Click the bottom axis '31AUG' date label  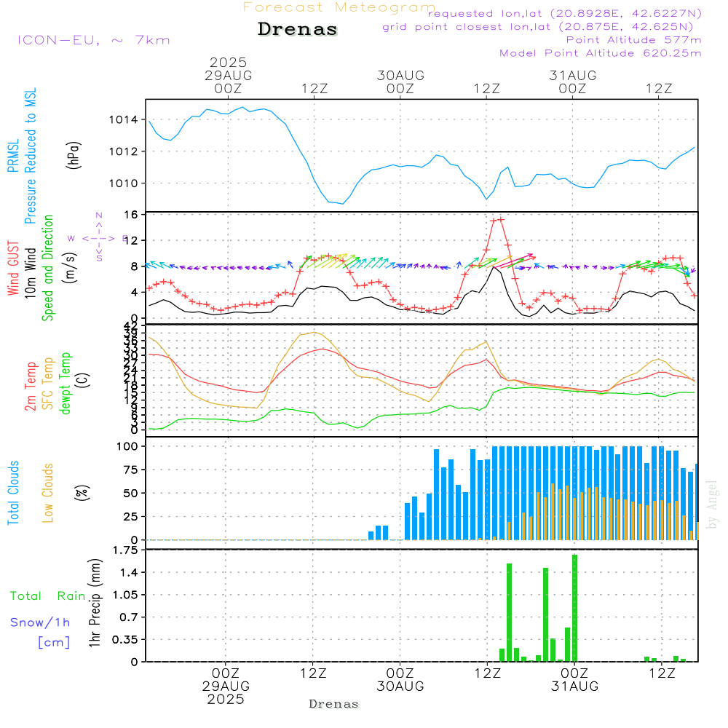pyautogui.click(x=574, y=687)
